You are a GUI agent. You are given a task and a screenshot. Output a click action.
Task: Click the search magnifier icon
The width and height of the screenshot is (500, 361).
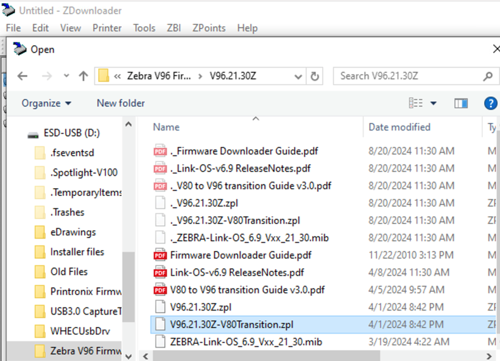488,76
